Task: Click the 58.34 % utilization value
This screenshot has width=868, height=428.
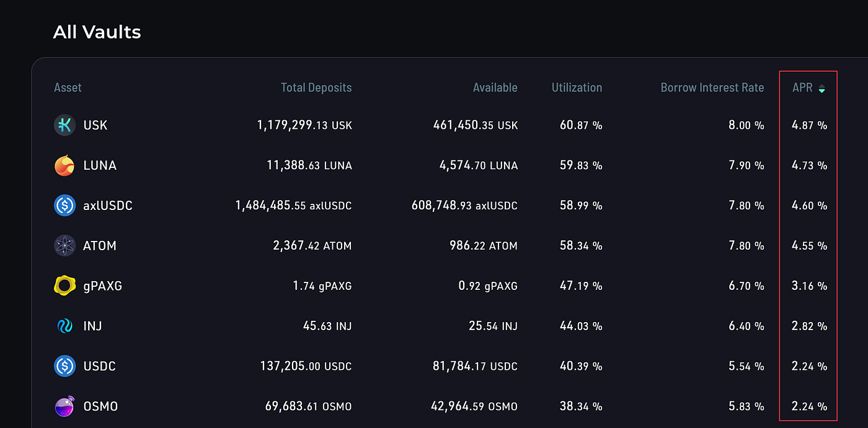Action: point(581,246)
